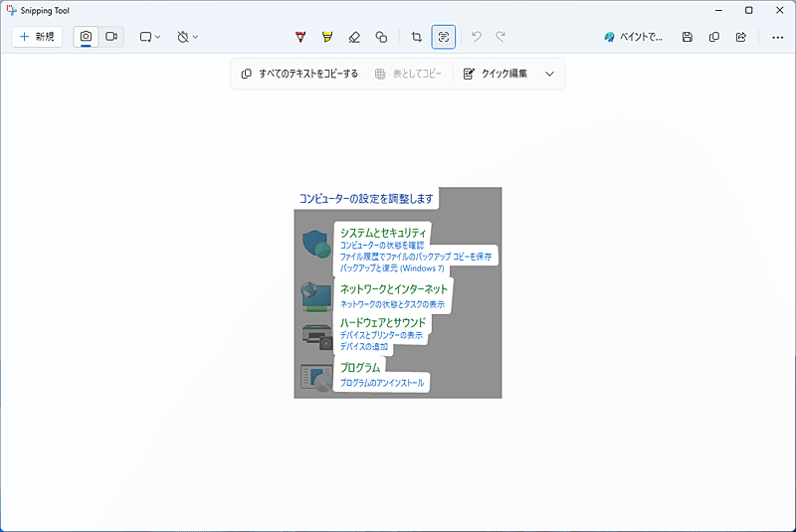The height and width of the screenshot is (532, 796).
Task: Switch to screenshot capture mode
Action: [x=86, y=37]
